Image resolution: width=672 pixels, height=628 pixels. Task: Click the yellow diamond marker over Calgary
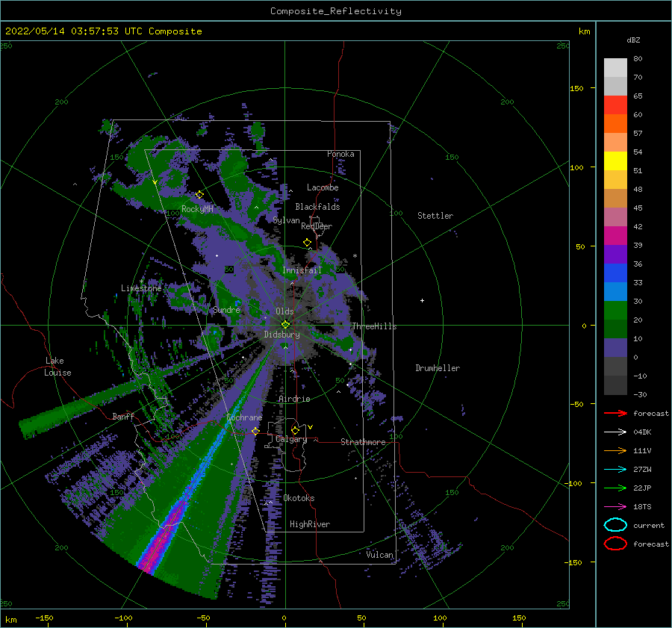295,430
